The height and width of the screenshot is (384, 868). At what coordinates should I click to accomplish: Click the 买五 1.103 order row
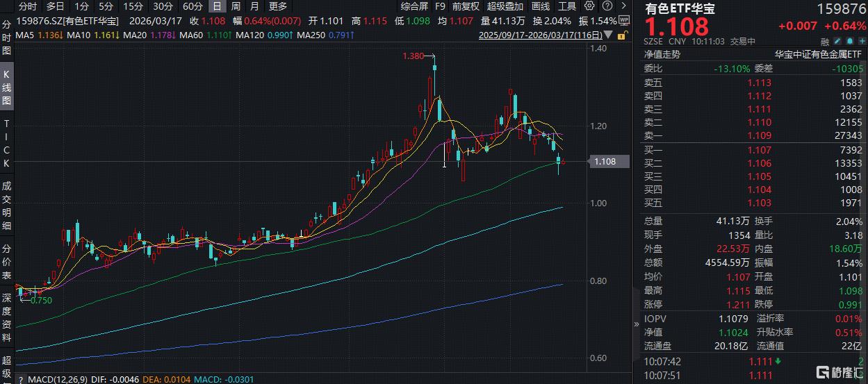[754, 202]
